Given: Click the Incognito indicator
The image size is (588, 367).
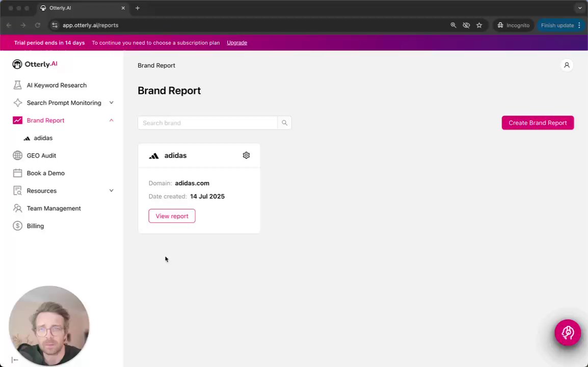Looking at the screenshot, I should pos(514,25).
